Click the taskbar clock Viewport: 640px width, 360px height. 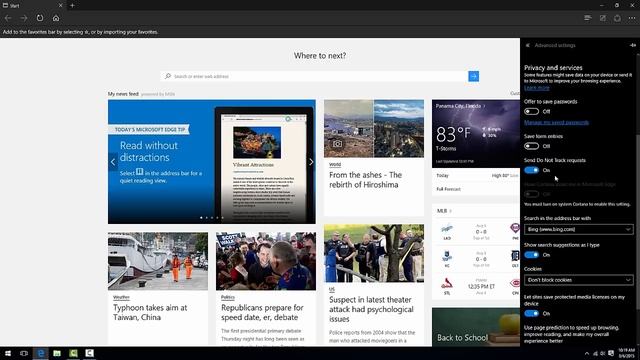pos(627,353)
